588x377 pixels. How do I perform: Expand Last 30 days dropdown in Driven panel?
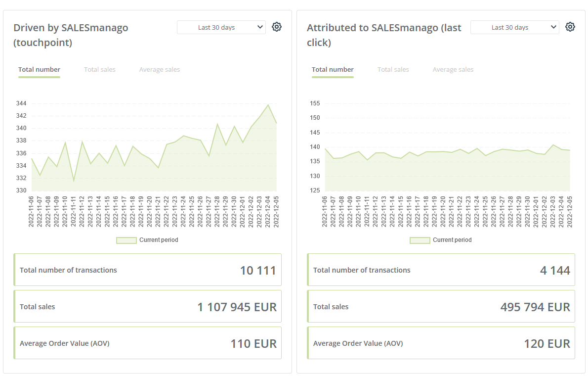(x=221, y=27)
